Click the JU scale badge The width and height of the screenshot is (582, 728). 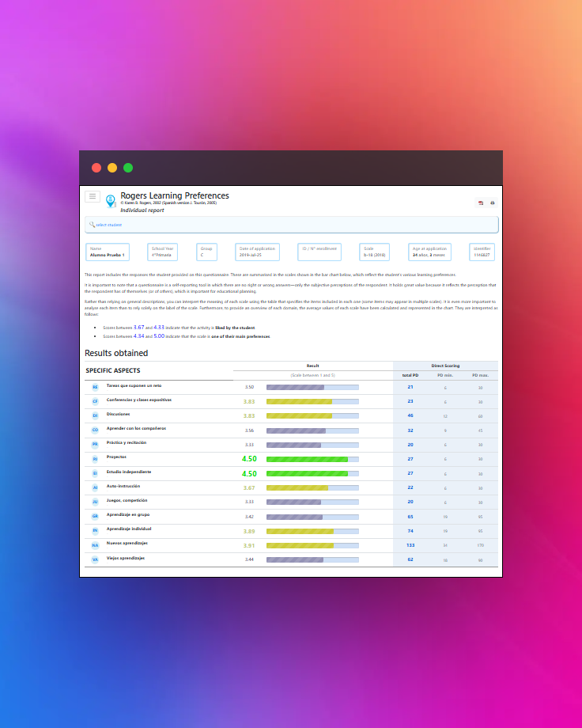pyautogui.click(x=95, y=502)
